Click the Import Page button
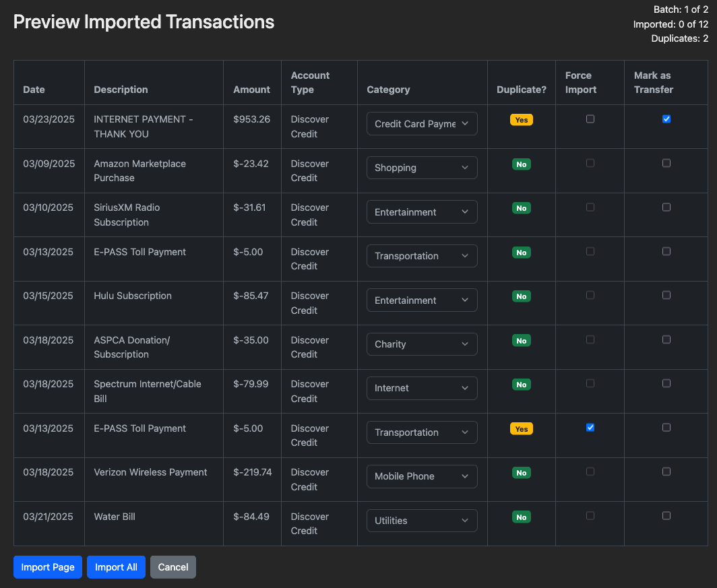This screenshot has height=588, width=717. [x=48, y=567]
